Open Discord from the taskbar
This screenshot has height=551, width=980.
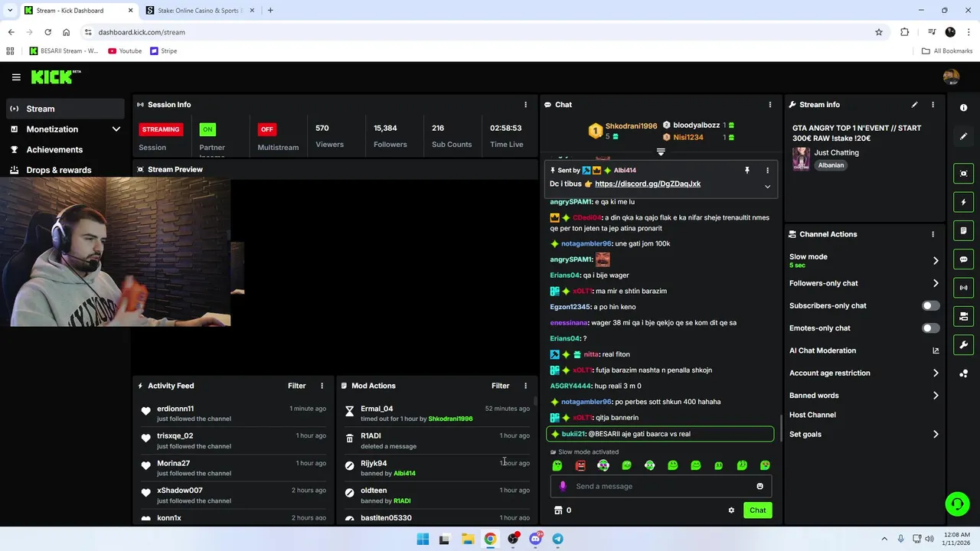click(x=535, y=539)
